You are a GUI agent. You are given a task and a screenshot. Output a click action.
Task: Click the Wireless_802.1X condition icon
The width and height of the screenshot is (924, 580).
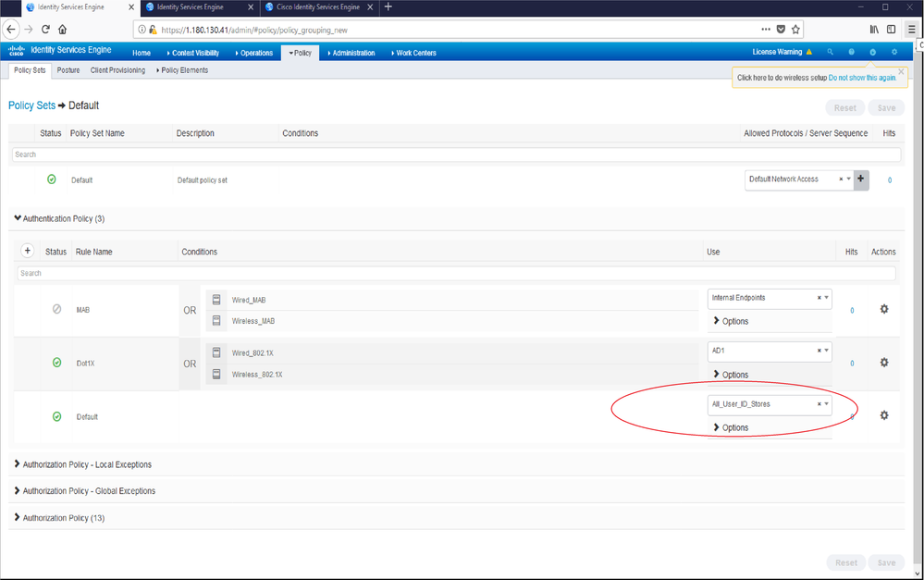click(x=216, y=374)
